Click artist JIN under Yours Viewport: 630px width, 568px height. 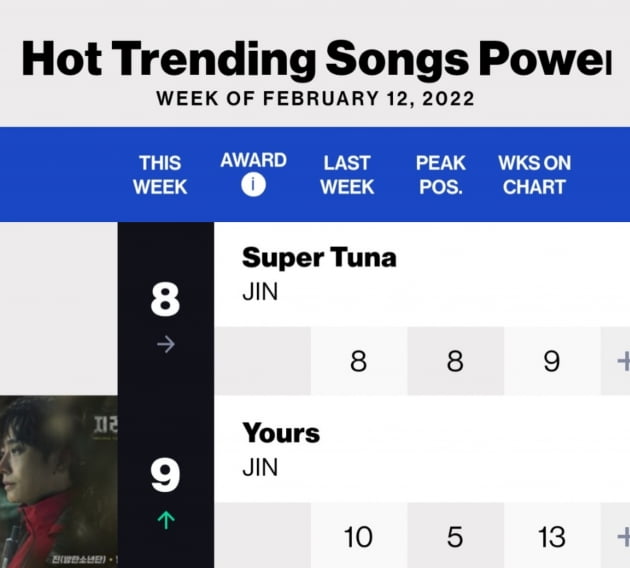[x=260, y=468]
